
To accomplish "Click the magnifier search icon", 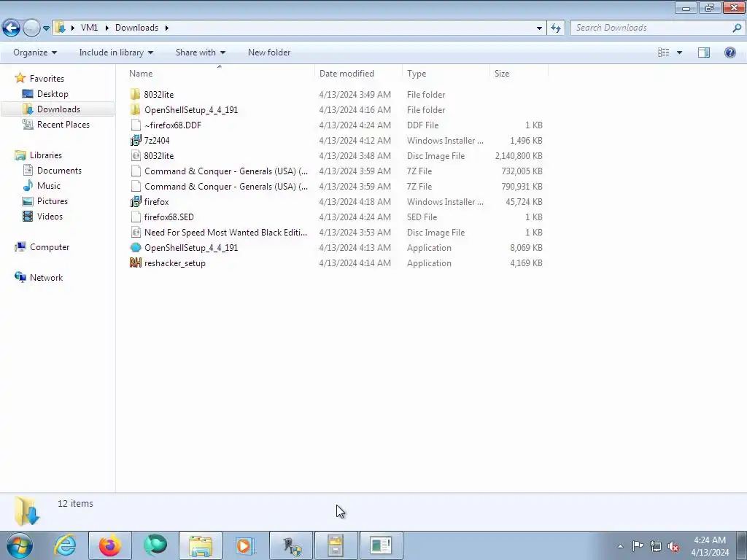I will [737, 28].
